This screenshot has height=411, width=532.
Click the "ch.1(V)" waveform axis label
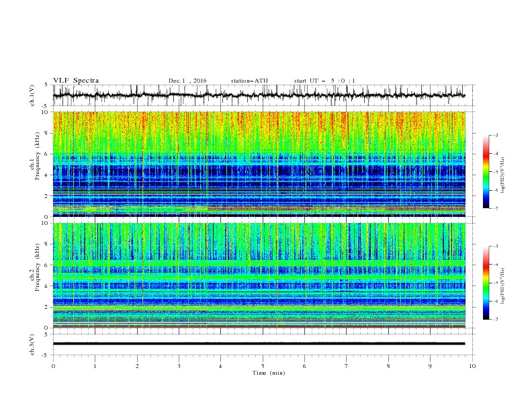tap(32, 95)
